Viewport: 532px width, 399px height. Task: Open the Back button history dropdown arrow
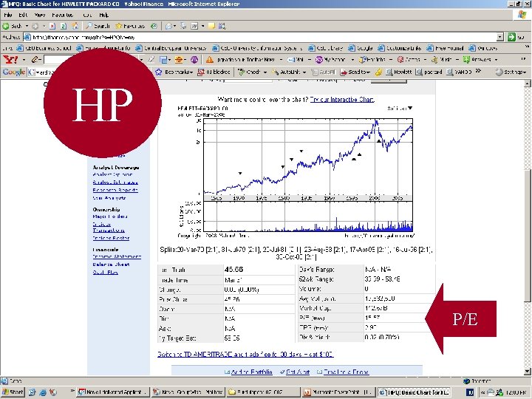point(27,26)
